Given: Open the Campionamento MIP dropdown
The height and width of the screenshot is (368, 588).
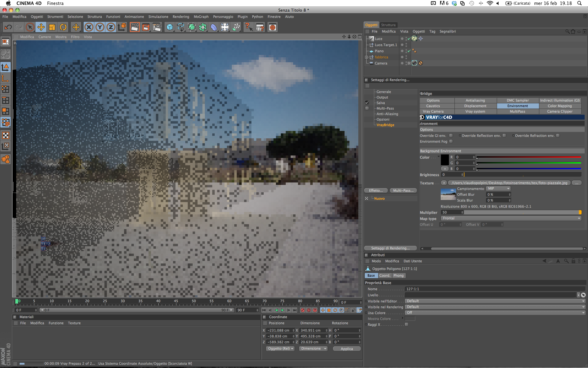Looking at the screenshot, I should tap(499, 189).
